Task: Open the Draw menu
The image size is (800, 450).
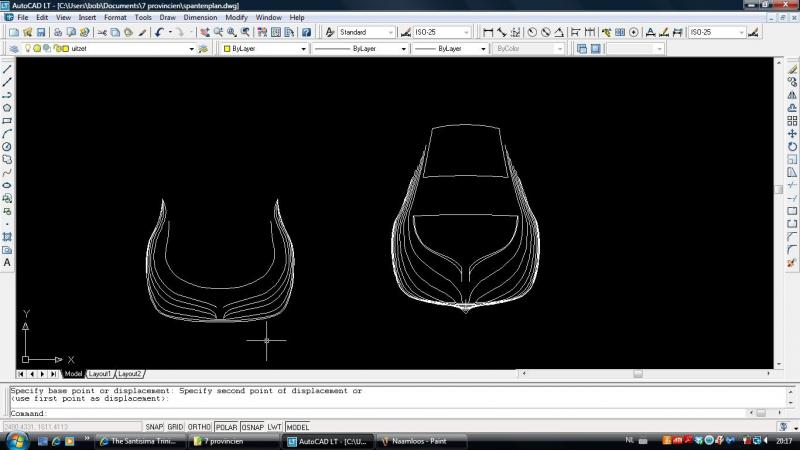Action: pyautogui.click(x=167, y=17)
